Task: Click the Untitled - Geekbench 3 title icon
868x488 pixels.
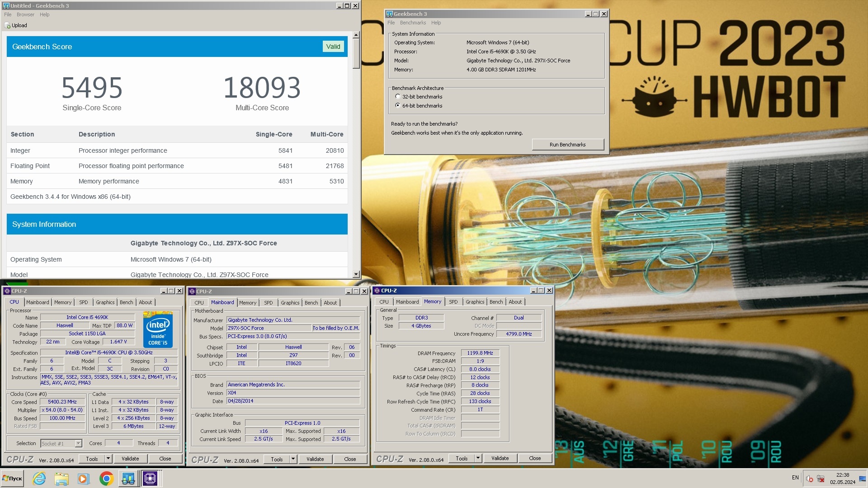Action: (6, 6)
